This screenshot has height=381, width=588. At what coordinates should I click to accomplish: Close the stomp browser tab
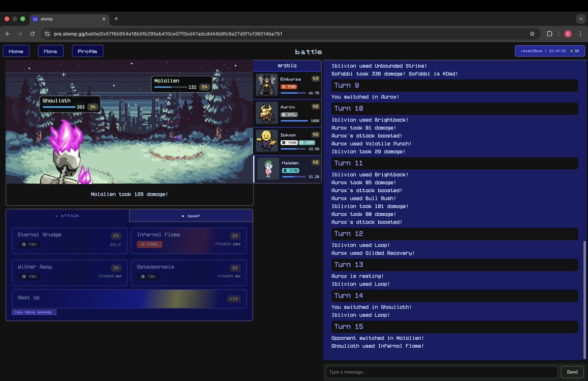(104, 19)
